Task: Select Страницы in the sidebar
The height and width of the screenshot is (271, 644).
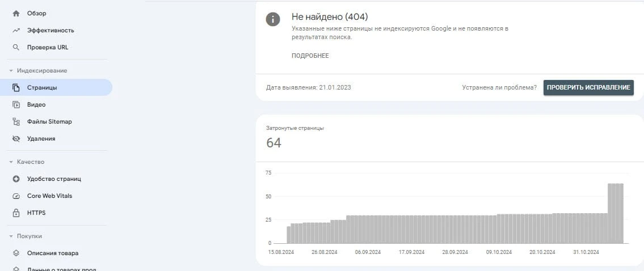Action: pos(56,87)
